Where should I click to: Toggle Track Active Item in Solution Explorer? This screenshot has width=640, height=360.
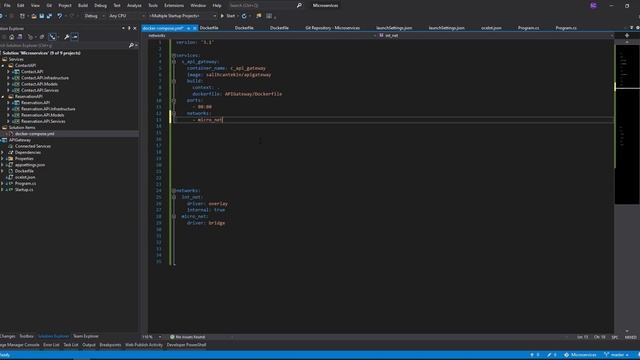point(52,37)
